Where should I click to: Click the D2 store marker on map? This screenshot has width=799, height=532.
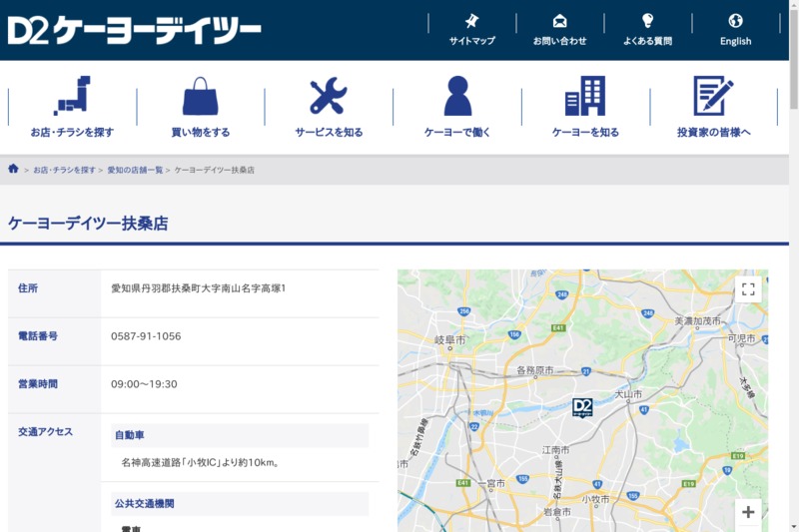pyautogui.click(x=582, y=407)
